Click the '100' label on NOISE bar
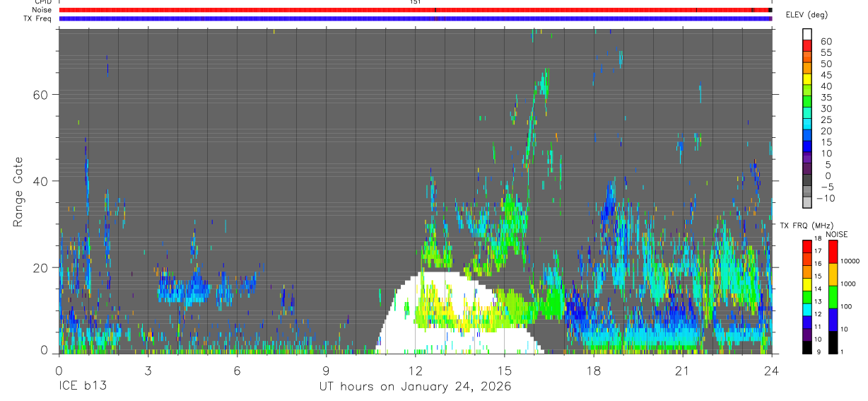Image resolution: width=868 pixels, height=401 pixels. (848, 306)
